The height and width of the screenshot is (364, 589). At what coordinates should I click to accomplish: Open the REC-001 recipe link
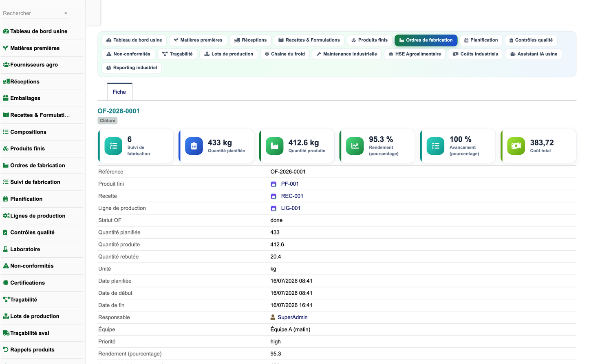[x=292, y=196]
